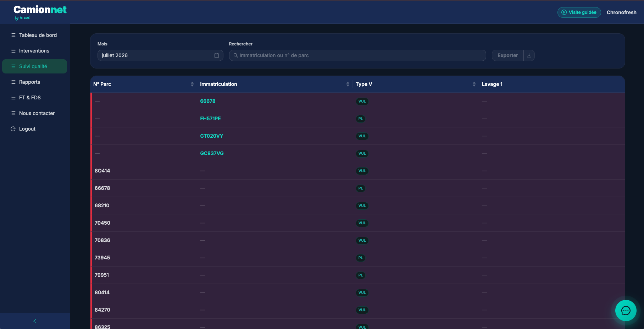Open Tableau de bord menu

tap(34, 35)
